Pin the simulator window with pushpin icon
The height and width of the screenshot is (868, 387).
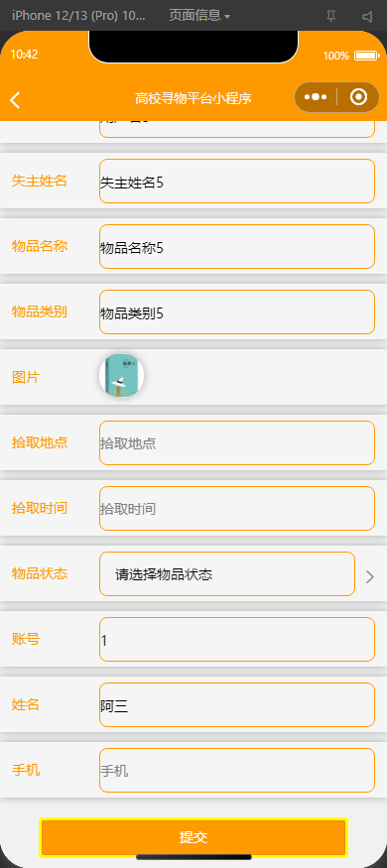331,17
